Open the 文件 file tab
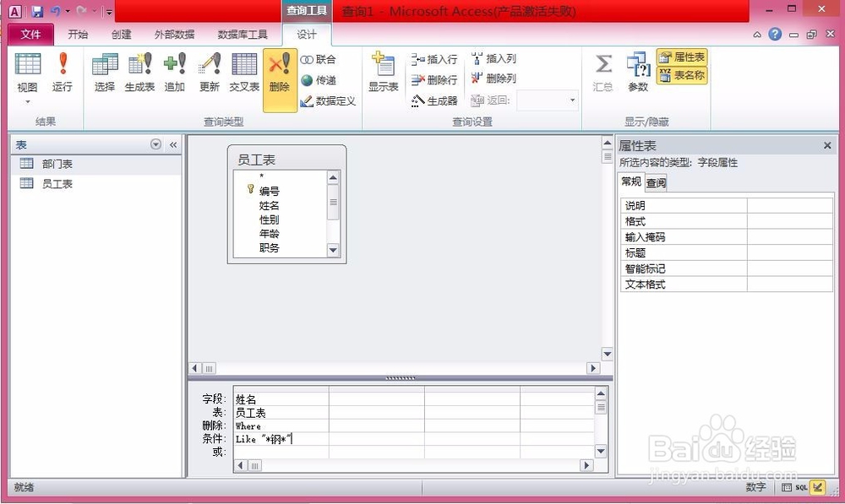 coord(30,35)
